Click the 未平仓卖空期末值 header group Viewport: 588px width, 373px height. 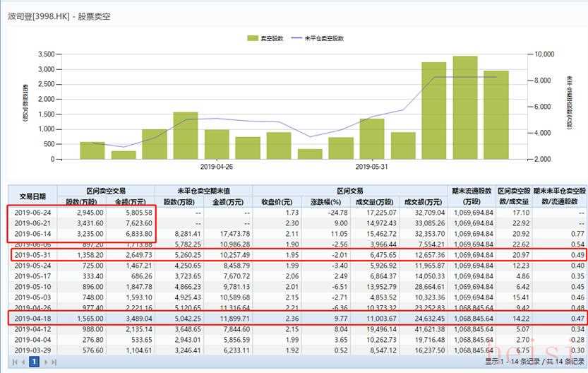click(204, 191)
